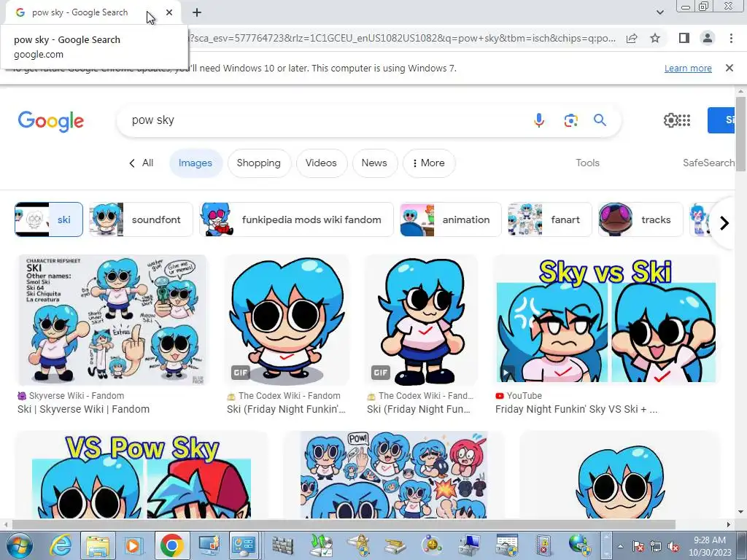Open the POW! sticker collage image
747x560 pixels.
[393, 475]
